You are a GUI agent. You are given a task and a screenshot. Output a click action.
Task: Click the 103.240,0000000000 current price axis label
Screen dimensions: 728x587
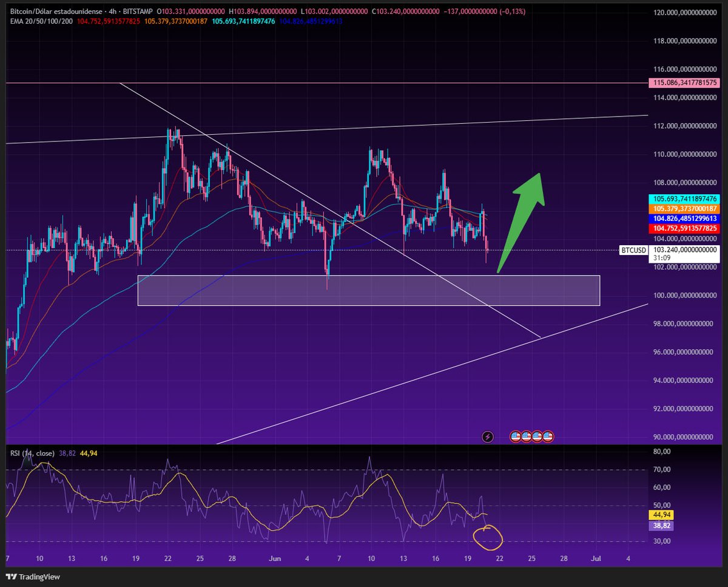pyautogui.click(x=684, y=249)
